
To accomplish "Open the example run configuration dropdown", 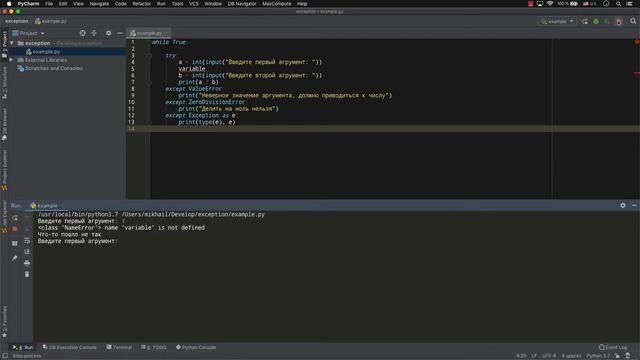I will tap(557, 21).
